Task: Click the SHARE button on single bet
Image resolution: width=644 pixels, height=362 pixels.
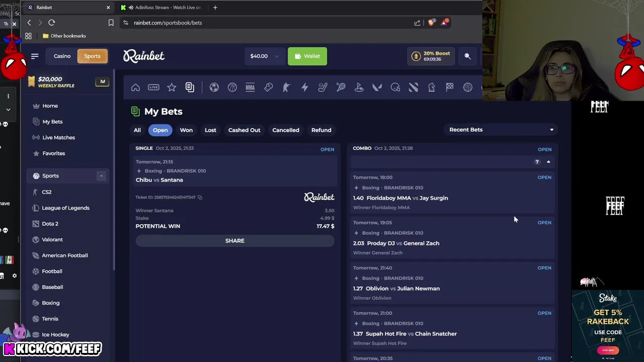Action: pyautogui.click(x=235, y=241)
